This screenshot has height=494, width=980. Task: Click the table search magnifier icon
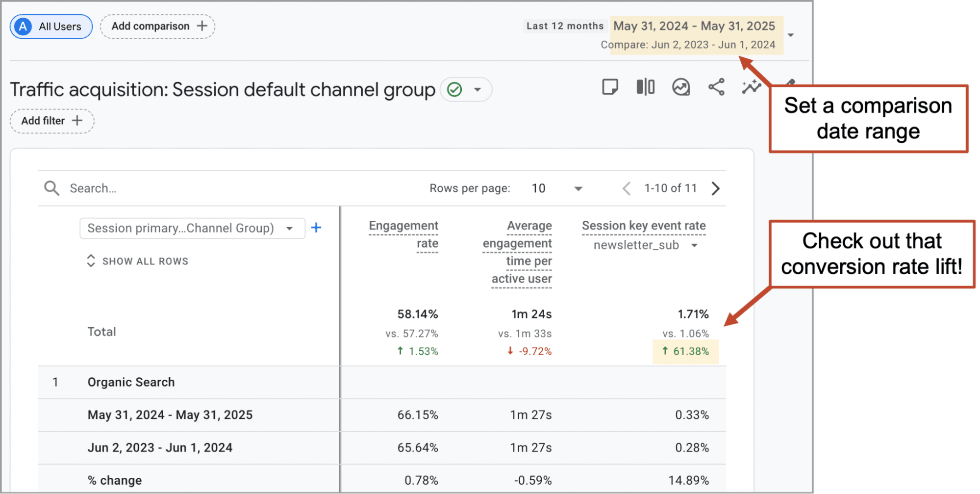point(51,188)
